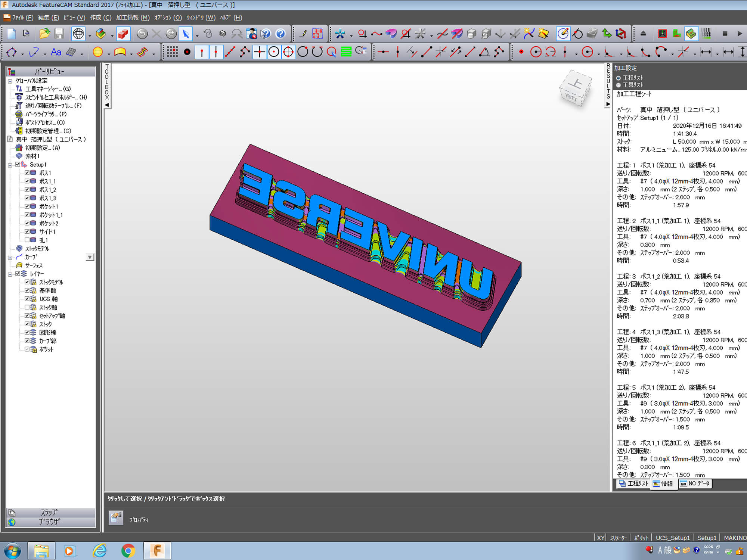The image size is (747, 560).
Task: Uncheck the ボス1 feature checkbox
Action: [27, 173]
